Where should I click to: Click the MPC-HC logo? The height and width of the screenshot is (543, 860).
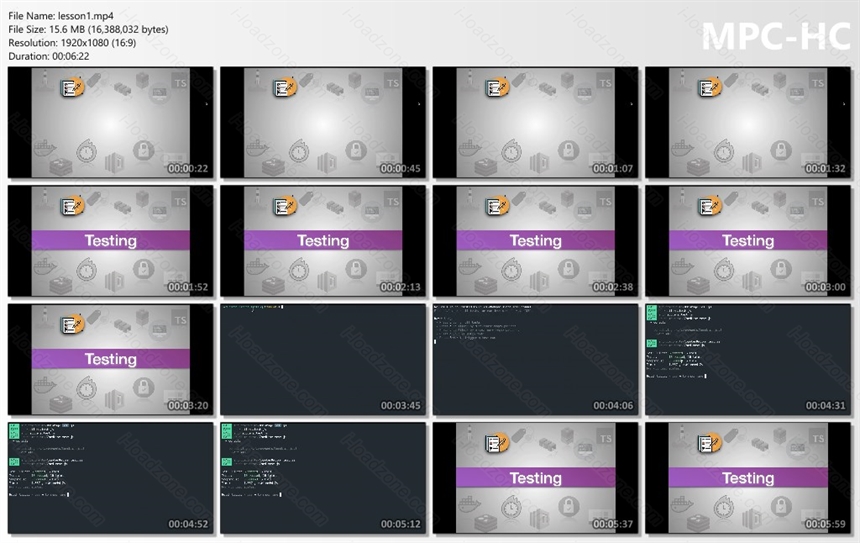coord(776,36)
